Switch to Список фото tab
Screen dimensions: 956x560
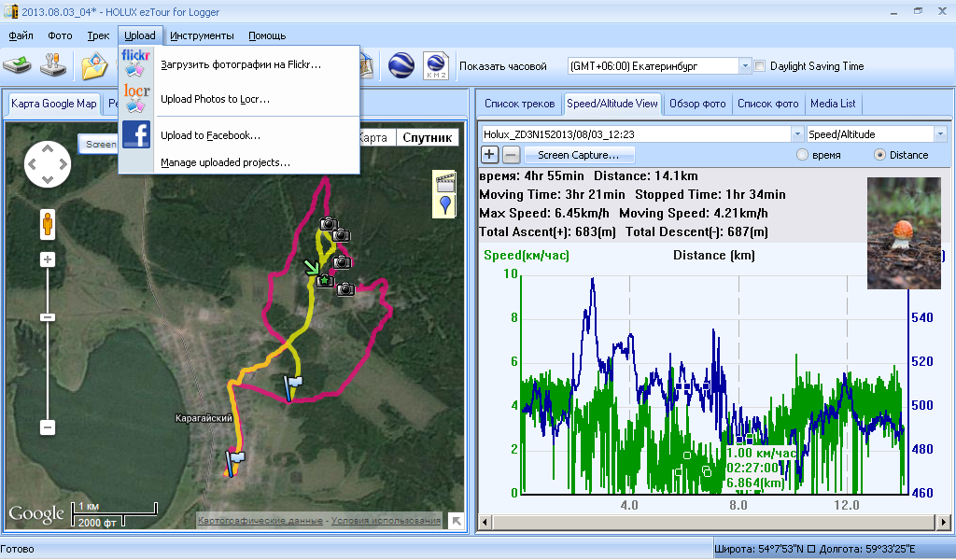tap(767, 104)
